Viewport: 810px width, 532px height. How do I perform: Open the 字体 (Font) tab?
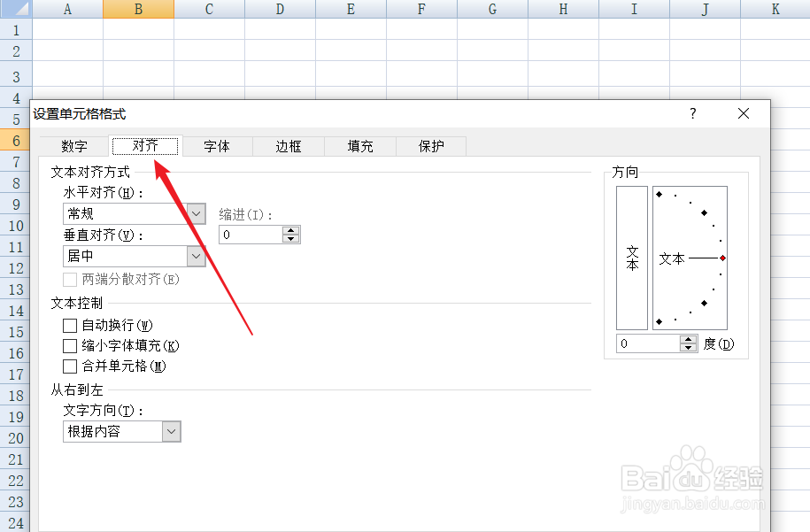(x=217, y=146)
